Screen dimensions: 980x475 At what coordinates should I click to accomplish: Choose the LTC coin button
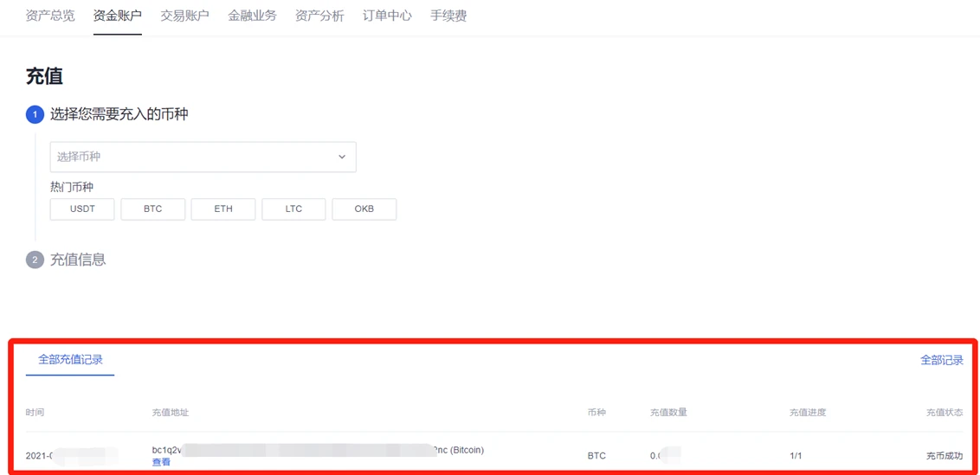(293, 209)
